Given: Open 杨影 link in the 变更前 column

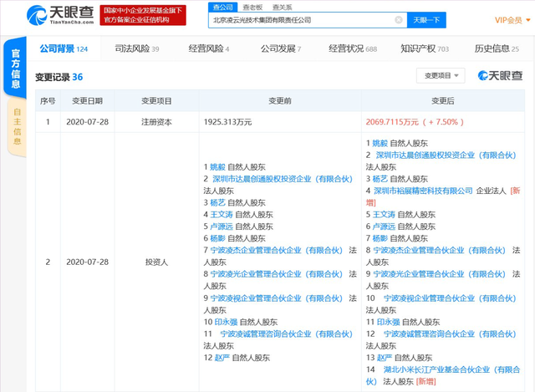Looking at the screenshot, I should (217, 238).
